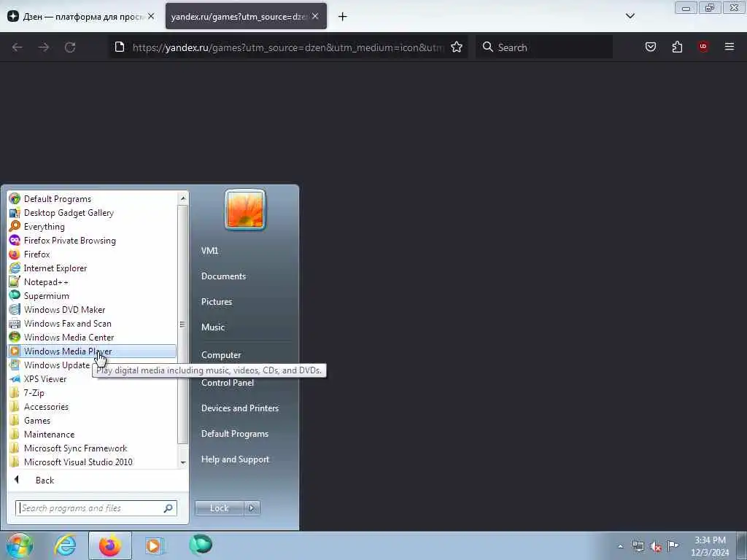747x560 pixels.
Task: Expand the Games folder
Action: (93, 421)
